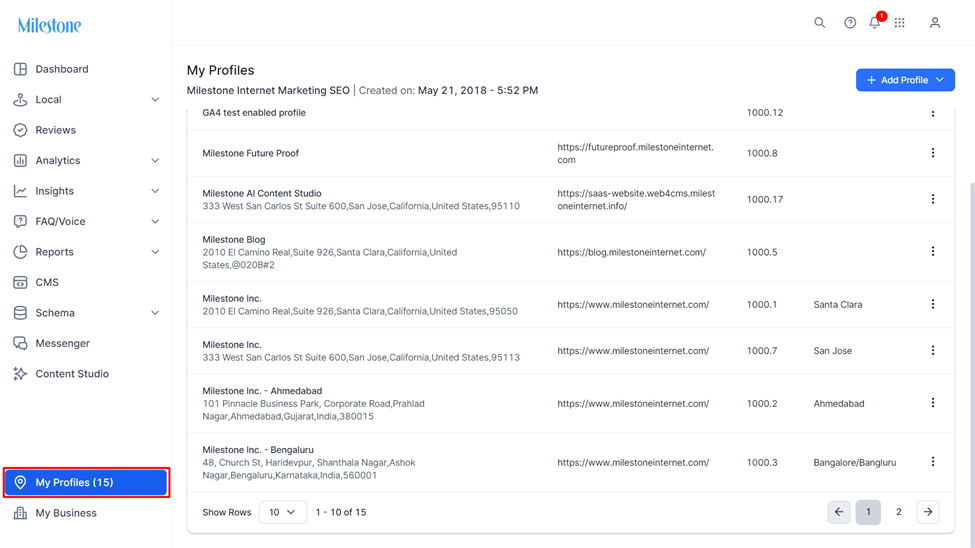Open actions menu for Santa Clara profile
This screenshot has height=548, width=975.
[933, 304]
